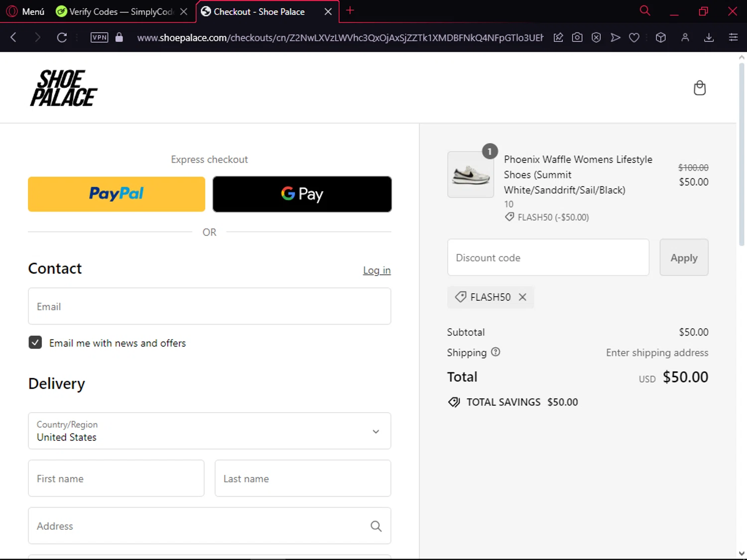Click the Last name field
Image resolution: width=747 pixels, height=560 pixels.
[x=303, y=478]
